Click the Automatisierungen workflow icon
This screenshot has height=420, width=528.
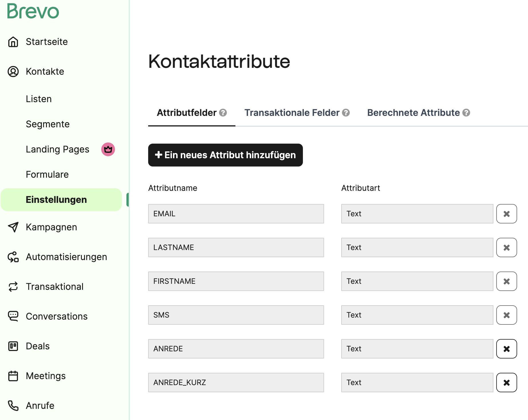pos(13,257)
